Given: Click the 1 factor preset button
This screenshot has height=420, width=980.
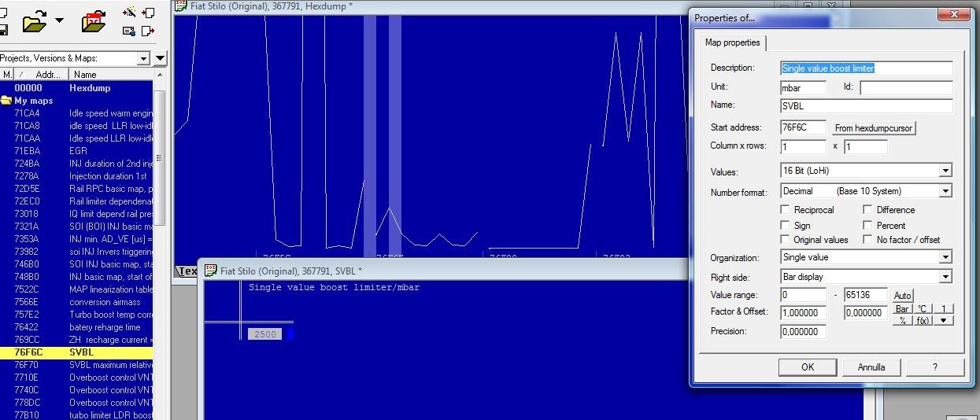Looking at the screenshot, I should point(944,309).
